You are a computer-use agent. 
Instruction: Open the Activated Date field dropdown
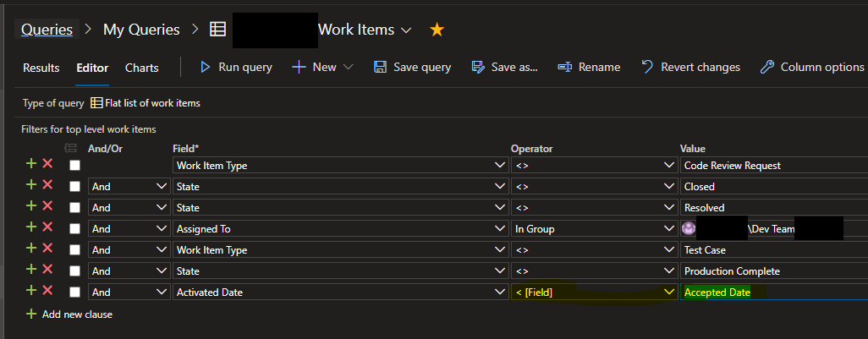click(499, 293)
